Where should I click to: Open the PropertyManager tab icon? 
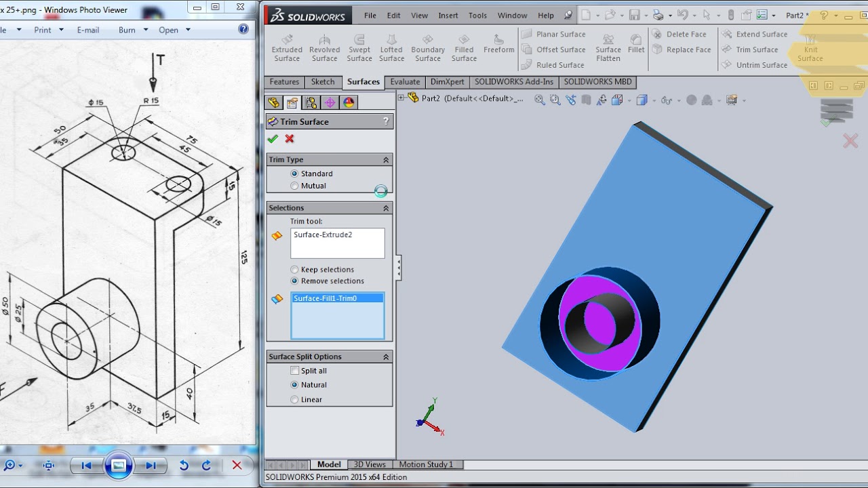292,102
